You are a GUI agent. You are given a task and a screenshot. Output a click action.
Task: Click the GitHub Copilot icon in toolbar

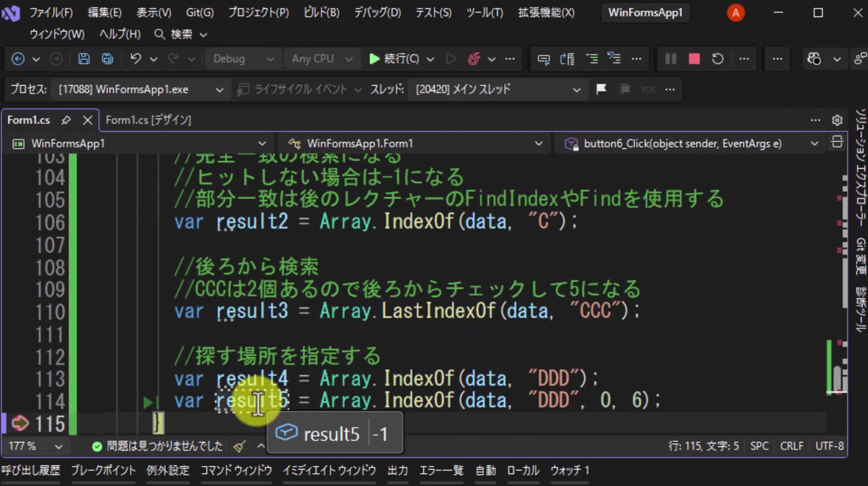(814, 59)
